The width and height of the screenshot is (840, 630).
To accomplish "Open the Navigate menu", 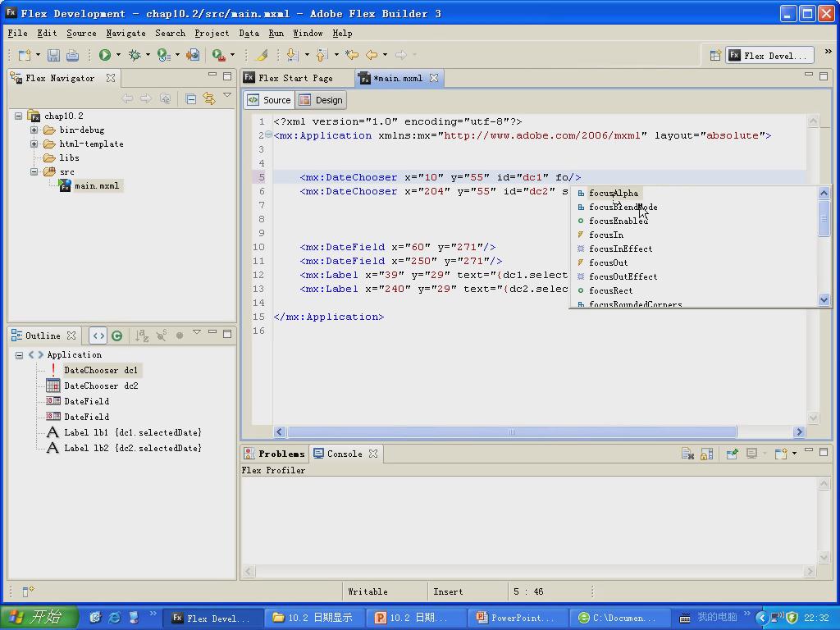I will [126, 33].
